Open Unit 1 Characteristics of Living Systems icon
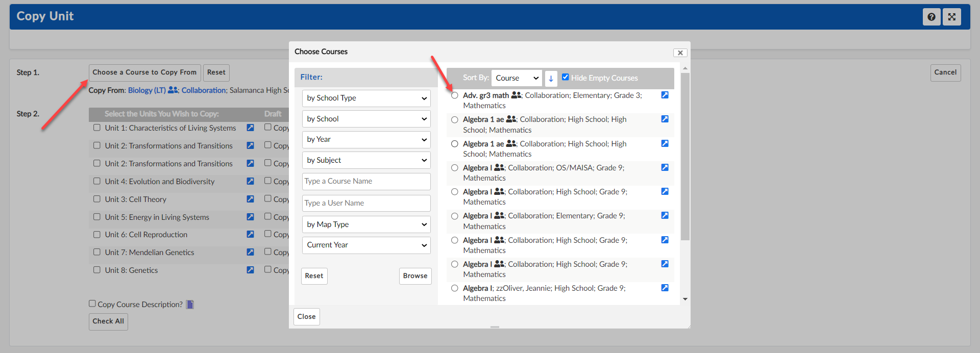This screenshot has height=353, width=980. pos(250,128)
